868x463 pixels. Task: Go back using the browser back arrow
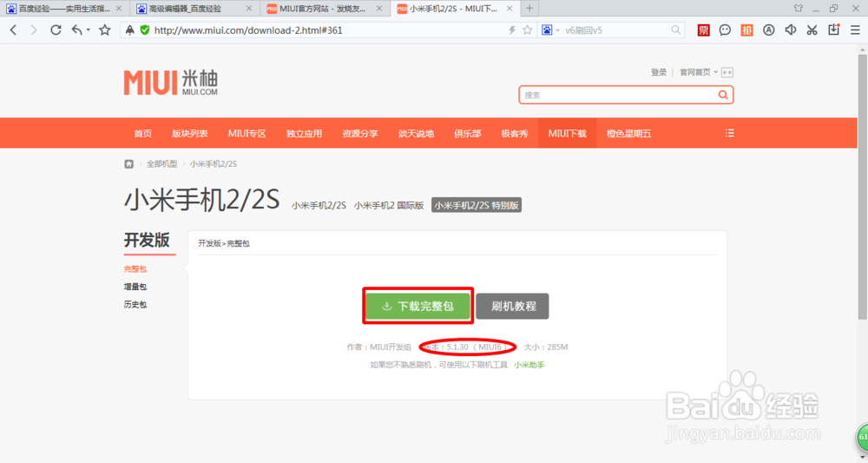14,30
